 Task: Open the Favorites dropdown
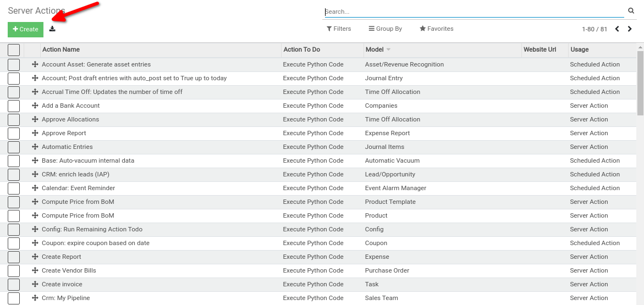click(436, 29)
